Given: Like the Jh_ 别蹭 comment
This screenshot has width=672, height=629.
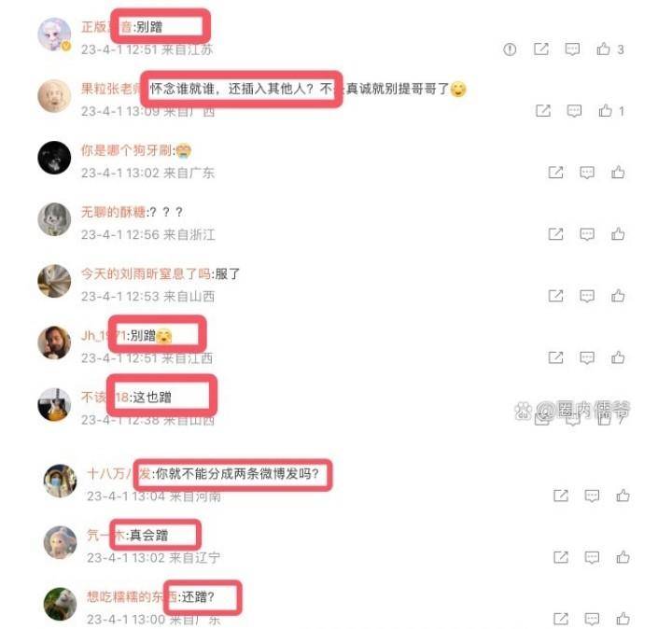Looking at the screenshot, I should [618, 356].
